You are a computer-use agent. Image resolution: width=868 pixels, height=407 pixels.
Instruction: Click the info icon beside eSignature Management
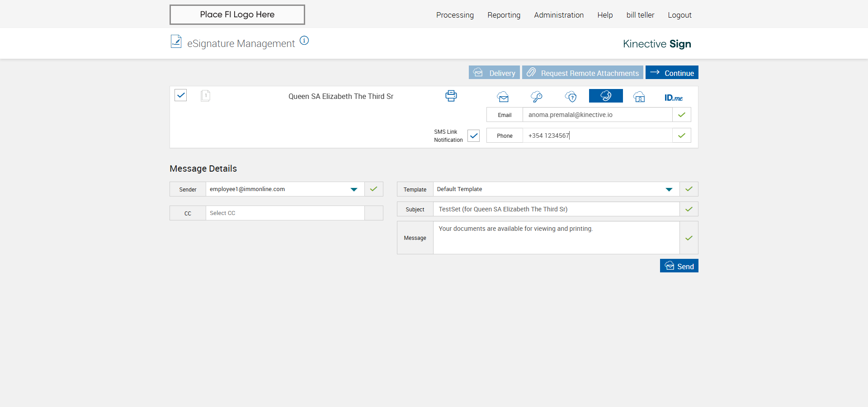[x=304, y=41]
